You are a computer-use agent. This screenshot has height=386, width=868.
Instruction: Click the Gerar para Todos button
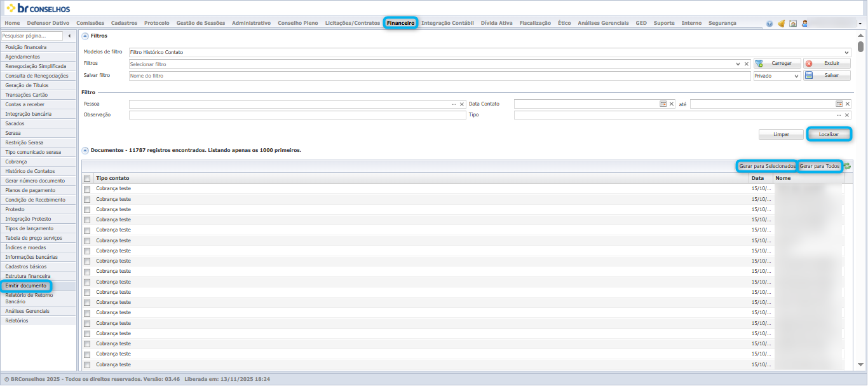coord(820,166)
